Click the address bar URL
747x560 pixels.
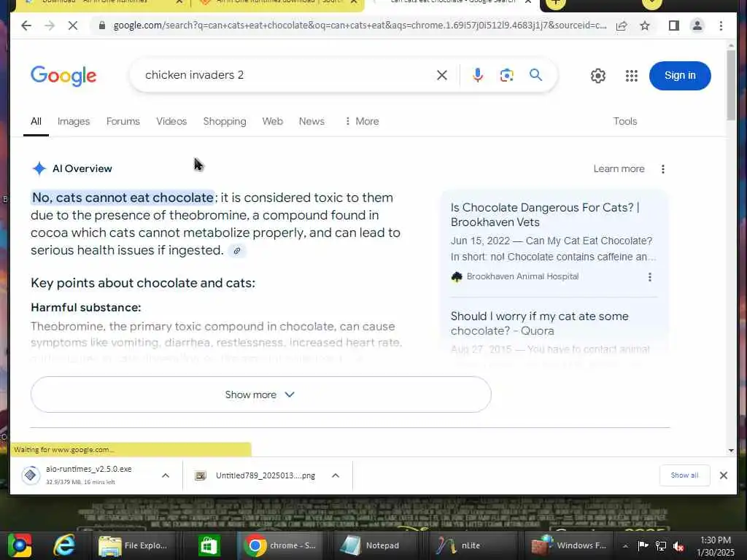(x=360, y=26)
